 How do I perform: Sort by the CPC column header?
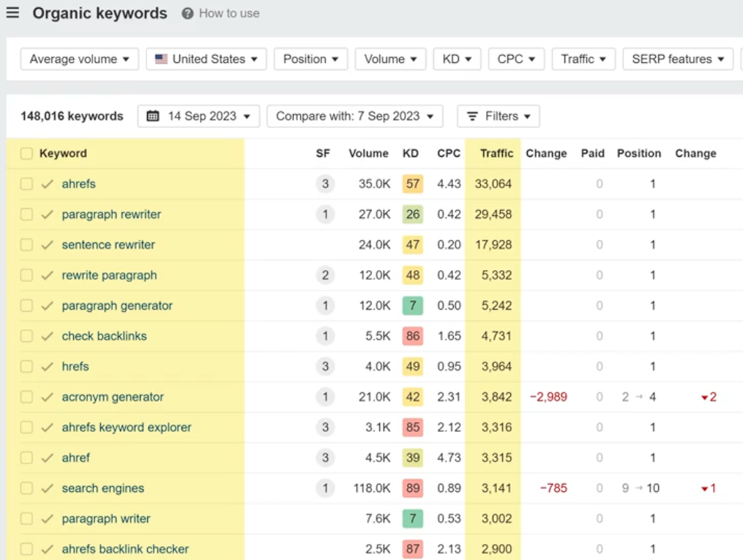[x=449, y=154]
